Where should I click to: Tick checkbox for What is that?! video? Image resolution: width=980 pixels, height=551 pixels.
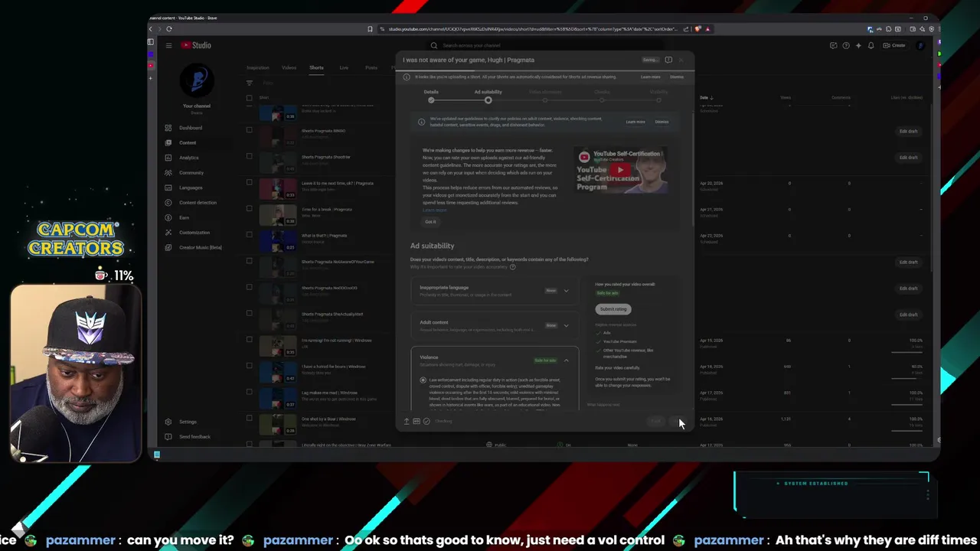(x=249, y=235)
